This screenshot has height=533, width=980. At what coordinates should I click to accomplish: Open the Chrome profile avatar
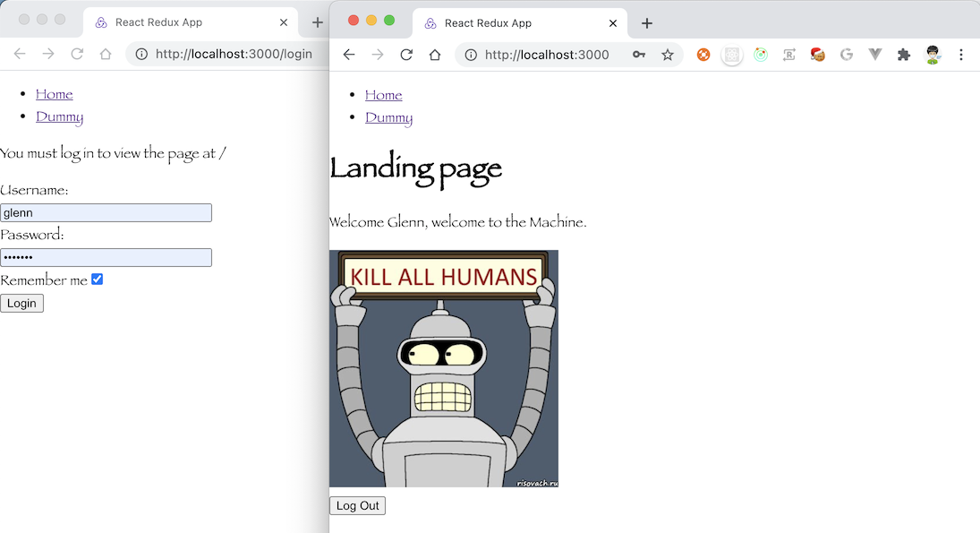pyautogui.click(x=933, y=55)
